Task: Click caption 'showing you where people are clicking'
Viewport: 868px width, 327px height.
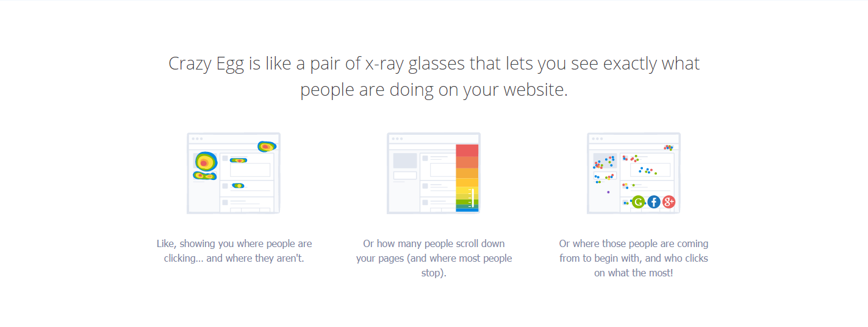Action: click(x=234, y=251)
